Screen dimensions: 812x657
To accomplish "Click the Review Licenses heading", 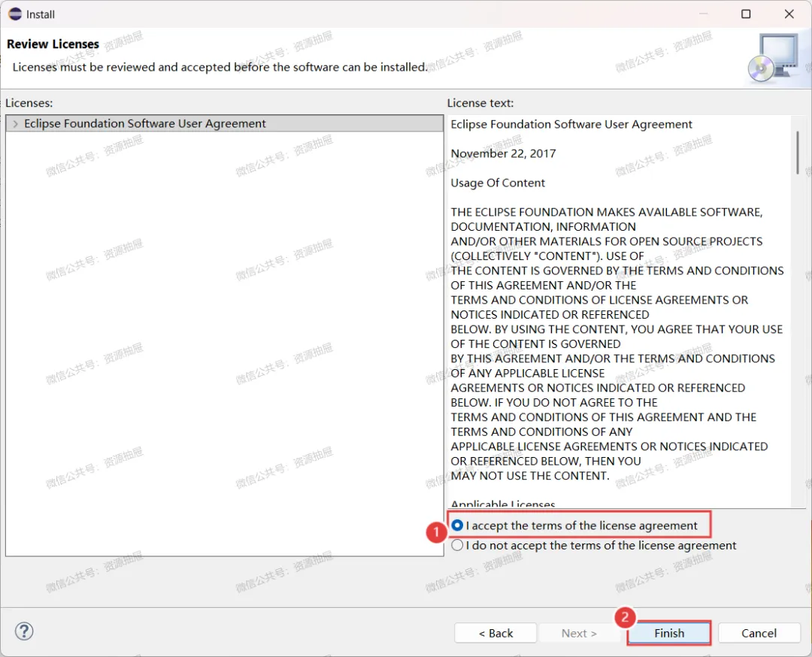I will tap(53, 44).
